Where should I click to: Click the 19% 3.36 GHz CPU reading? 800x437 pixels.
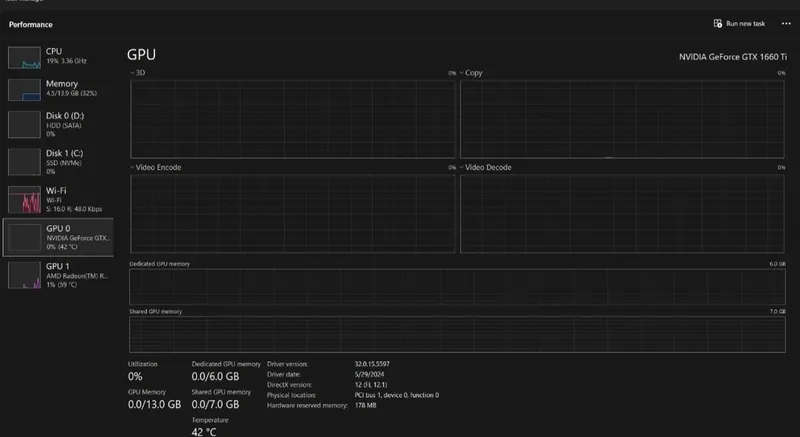coord(66,61)
